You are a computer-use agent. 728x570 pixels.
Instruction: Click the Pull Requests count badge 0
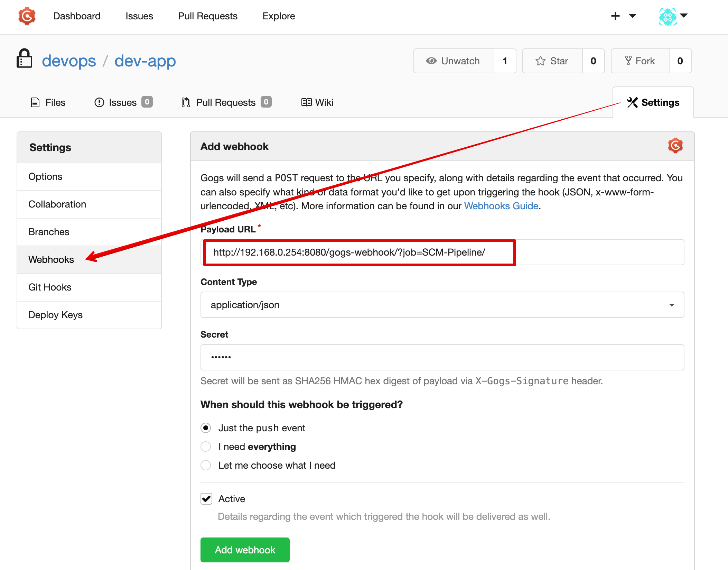tap(266, 102)
